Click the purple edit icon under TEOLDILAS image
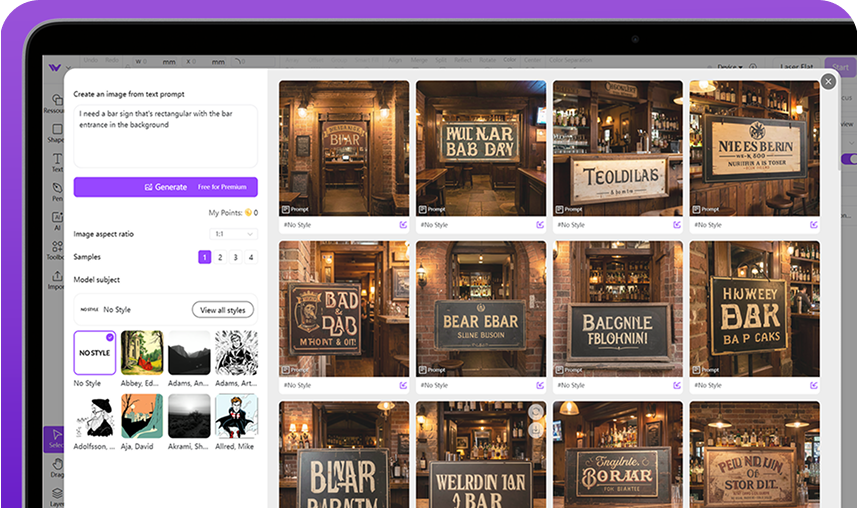858x508 pixels. point(677,224)
